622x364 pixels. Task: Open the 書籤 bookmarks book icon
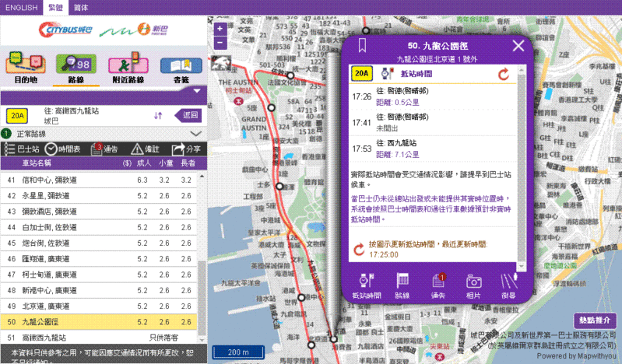[x=180, y=66]
